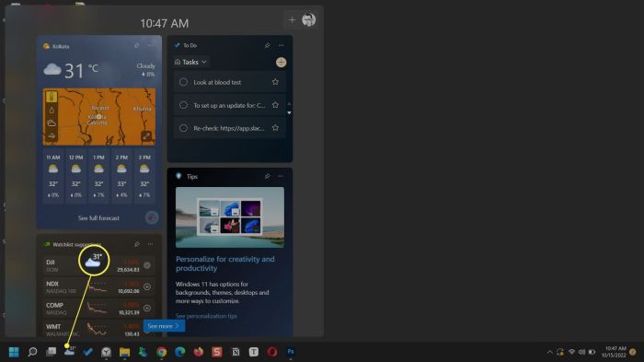Open Wi-Fi network tray icon
The height and width of the screenshot is (362, 644).
[571, 352]
